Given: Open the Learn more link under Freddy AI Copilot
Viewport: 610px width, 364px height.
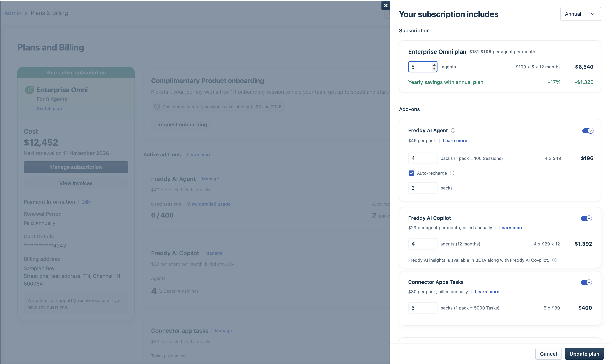Looking at the screenshot, I should click(511, 228).
